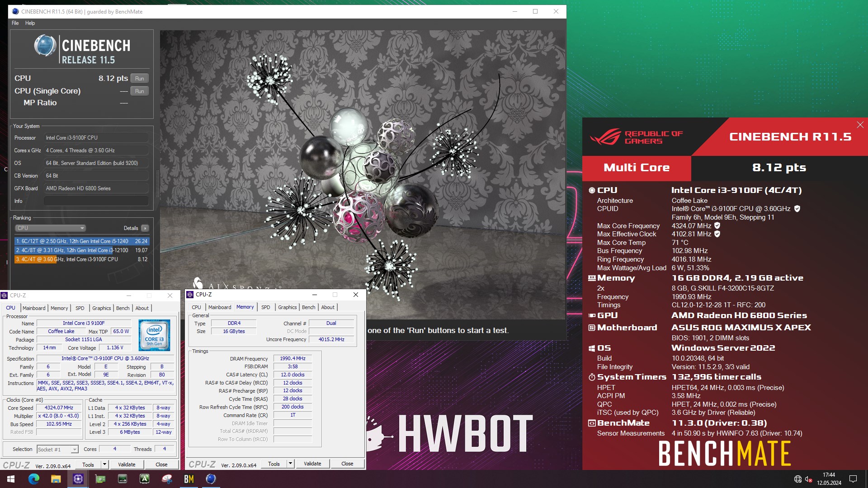Click the Multiplier value x 42.0 in CPU-Z
Image resolution: width=868 pixels, height=488 pixels.
(59, 416)
